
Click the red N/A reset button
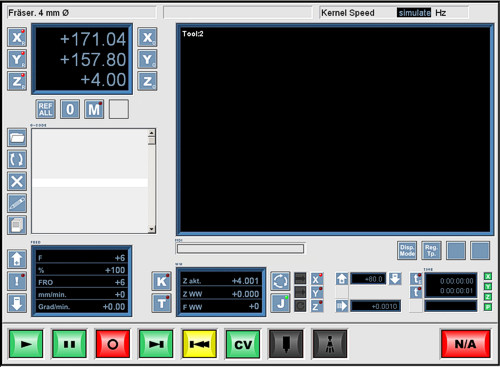(x=466, y=344)
